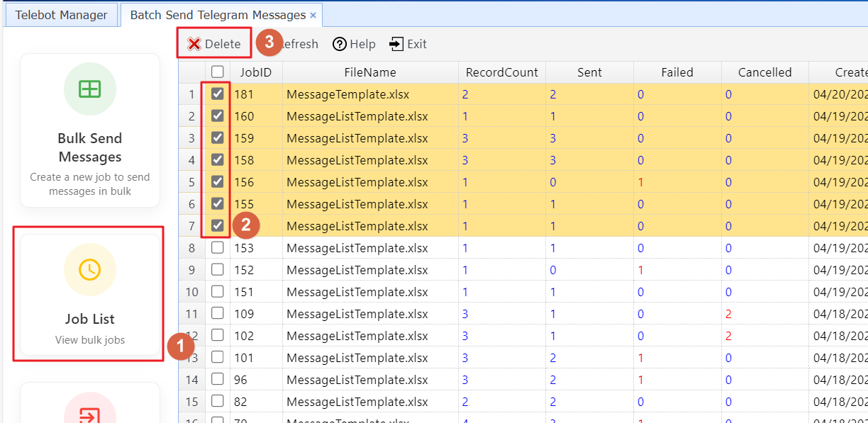868x423 pixels.
Task: Select the MessageTemplate.xlsx cell in row 1
Action: [347, 94]
